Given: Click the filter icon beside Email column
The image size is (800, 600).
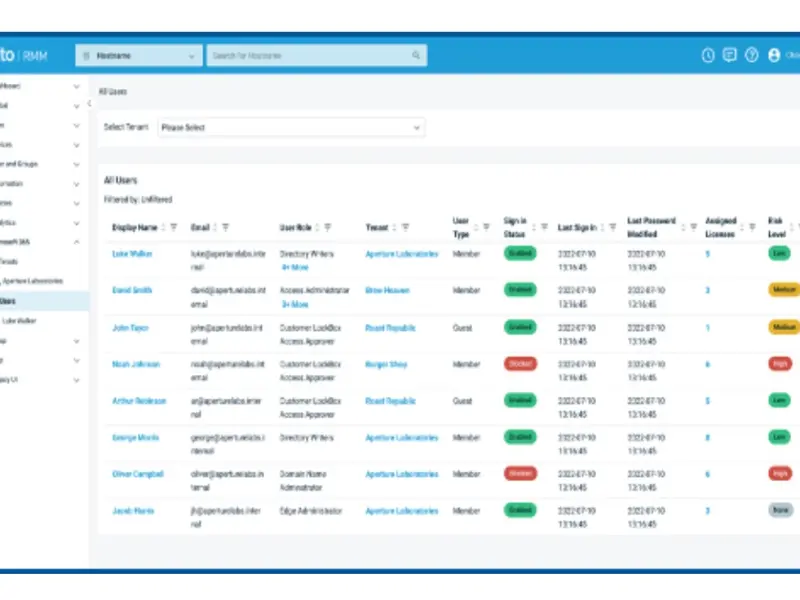Looking at the screenshot, I should tap(225, 227).
